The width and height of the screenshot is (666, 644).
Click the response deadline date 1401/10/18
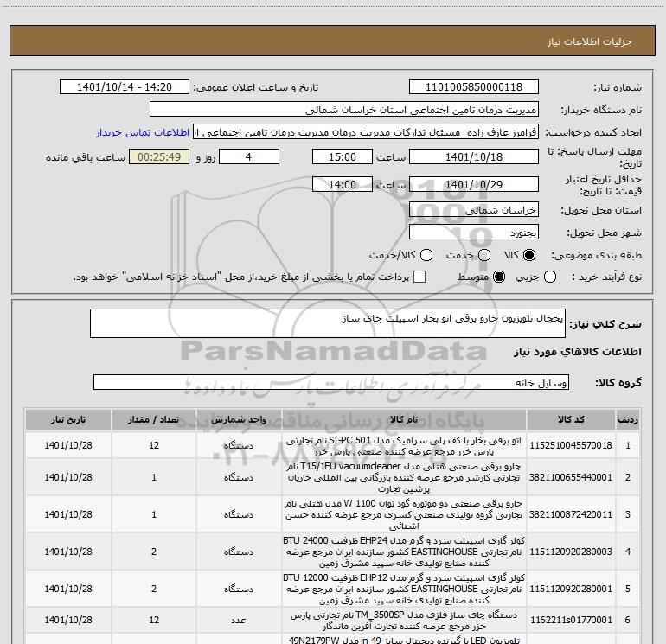pos(474,157)
